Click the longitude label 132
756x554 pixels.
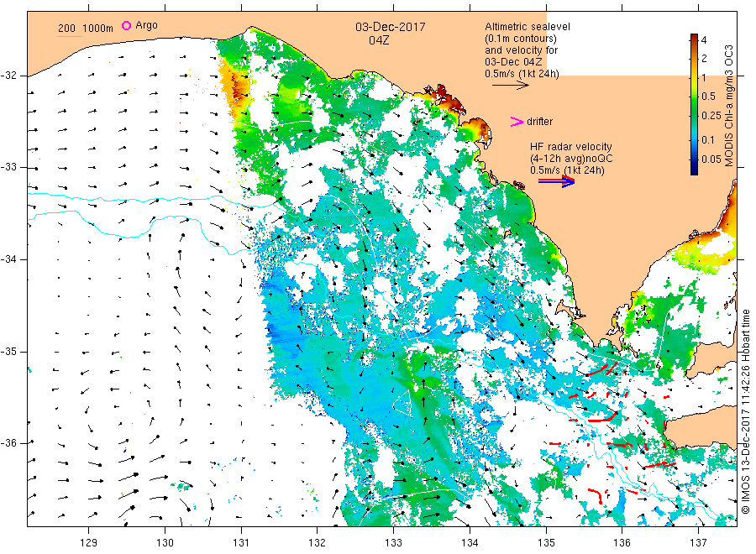[x=318, y=543]
